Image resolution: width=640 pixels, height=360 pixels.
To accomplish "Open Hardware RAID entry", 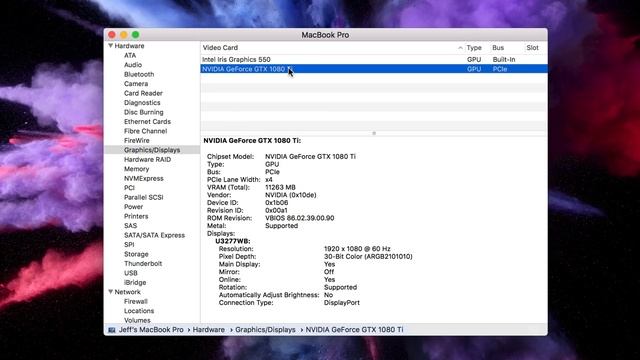I will 147,160.
